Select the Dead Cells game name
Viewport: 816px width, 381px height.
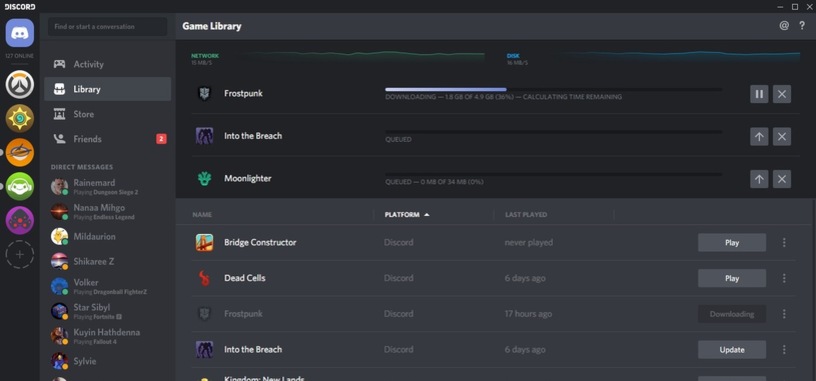[245, 278]
